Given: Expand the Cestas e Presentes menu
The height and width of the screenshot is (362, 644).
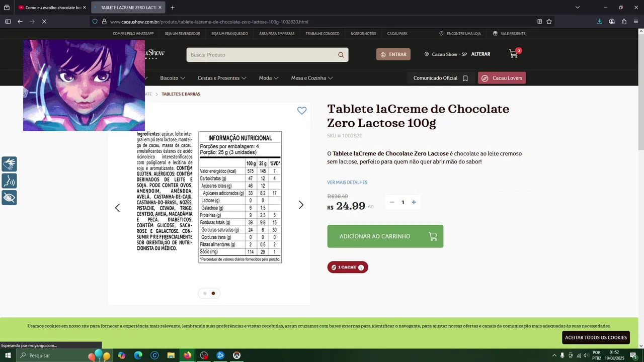Looking at the screenshot, I should [x=222, y=78].
